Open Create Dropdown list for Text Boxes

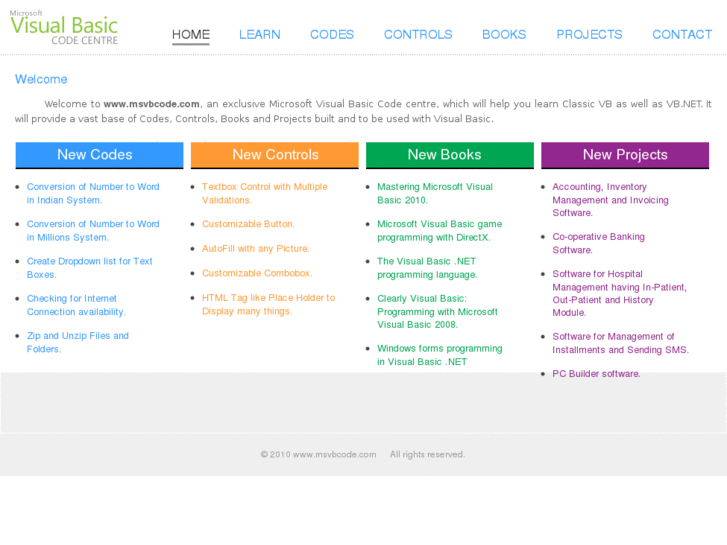tap(89, 268)
